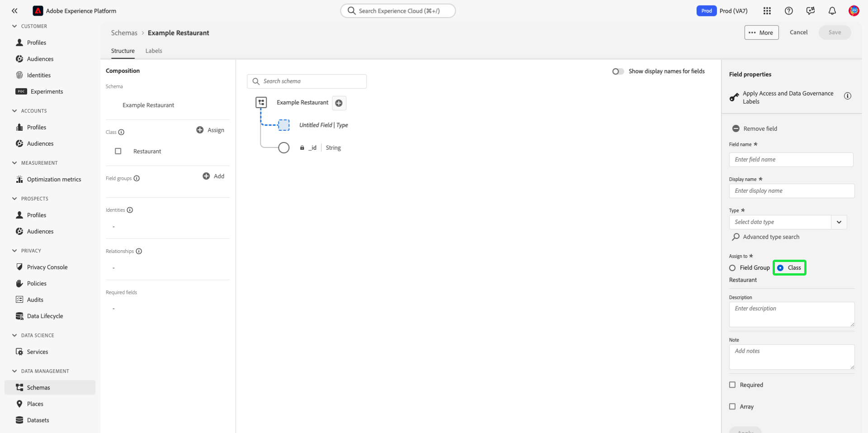This screenshot has width=868, height=433.
Task: Click the key icon for governance labels
Action: (734, 97)
